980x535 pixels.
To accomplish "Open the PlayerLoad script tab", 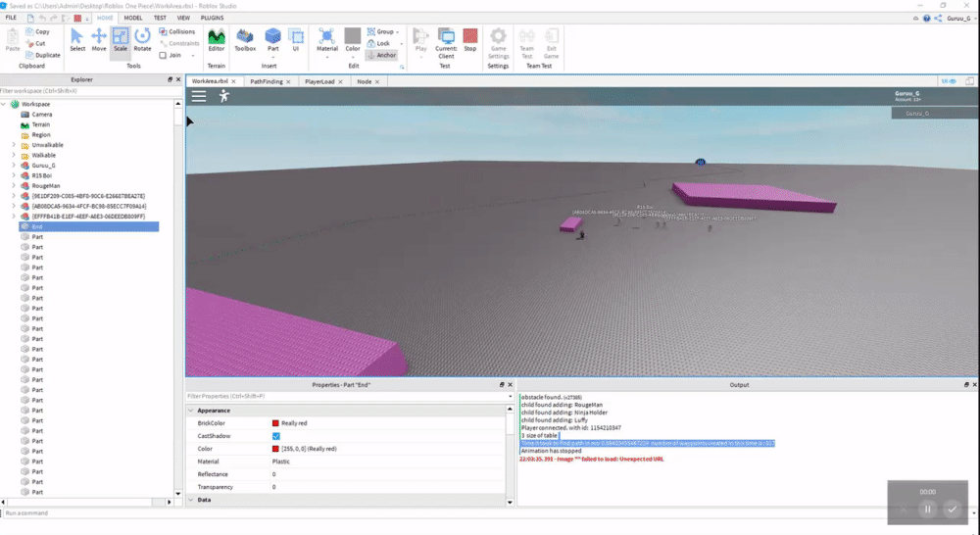I will pyautogui.click(x=319, y=81).
